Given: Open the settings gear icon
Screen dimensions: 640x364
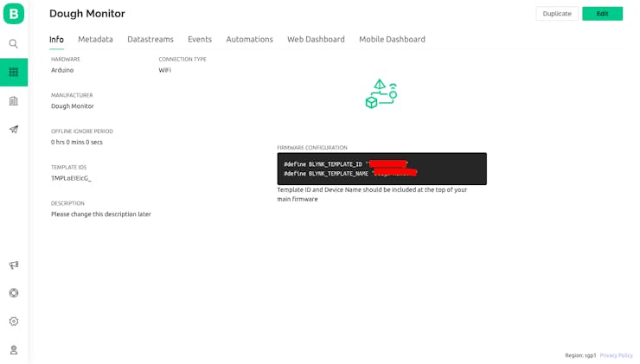Looking at the screenshot, I should click(x=14, y=322).
